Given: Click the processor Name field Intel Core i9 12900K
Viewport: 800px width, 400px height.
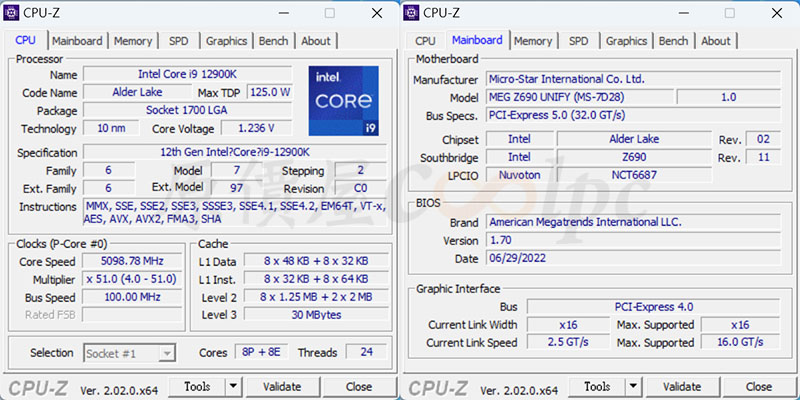Looking at the screenshot, I should pyautogui.click(x=188, y=74).
